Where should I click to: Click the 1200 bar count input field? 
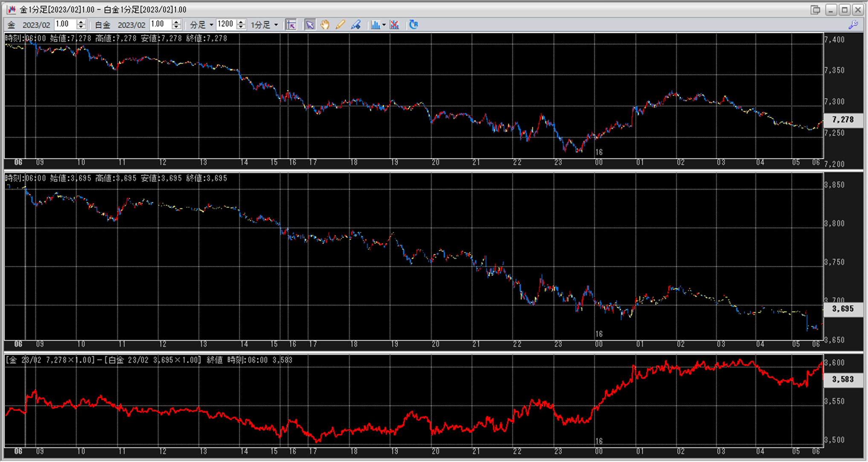(225, 24)
